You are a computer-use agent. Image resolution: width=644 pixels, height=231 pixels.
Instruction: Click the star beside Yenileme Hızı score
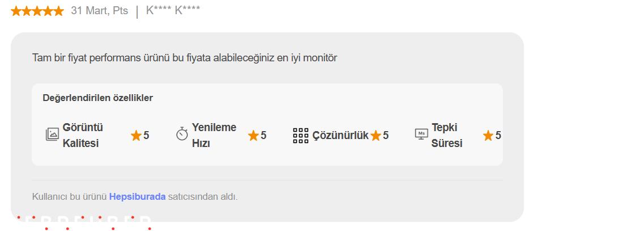coord(253,136)
